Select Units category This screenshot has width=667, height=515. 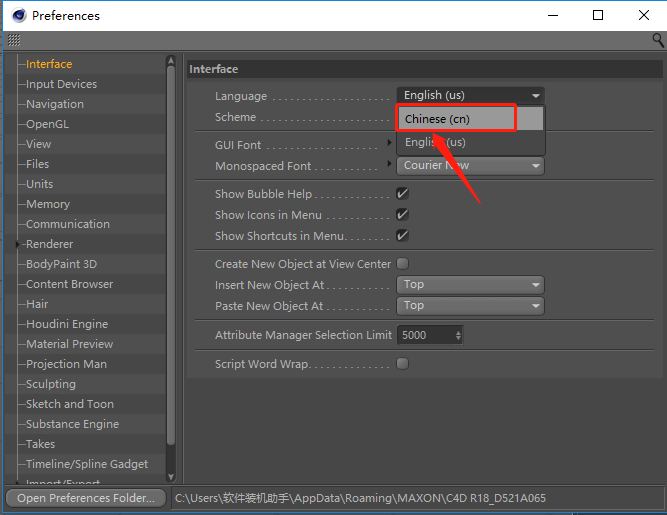click(40, 184)
